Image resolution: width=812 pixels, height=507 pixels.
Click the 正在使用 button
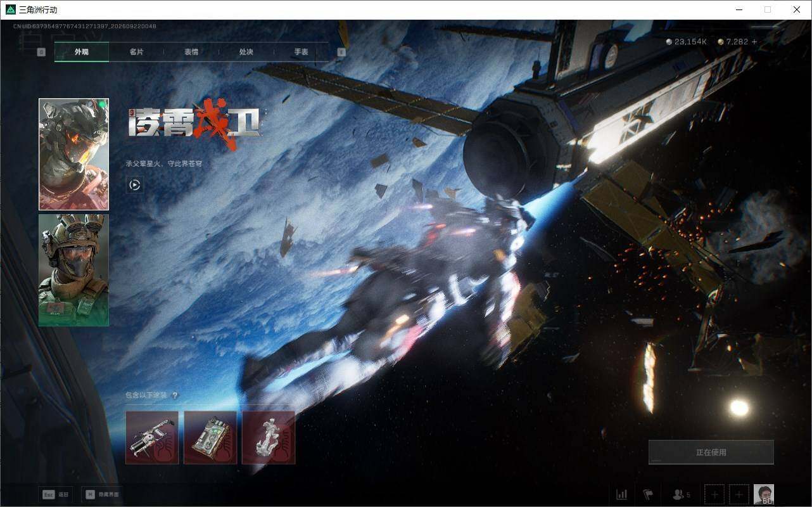(x=711, y=452)
